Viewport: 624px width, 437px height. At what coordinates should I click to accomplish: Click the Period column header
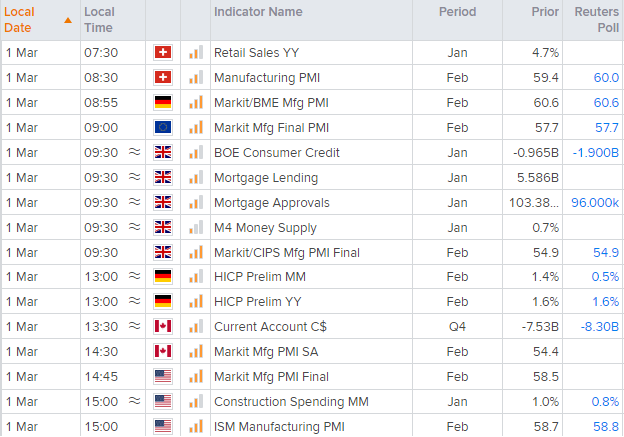[458, 13]
